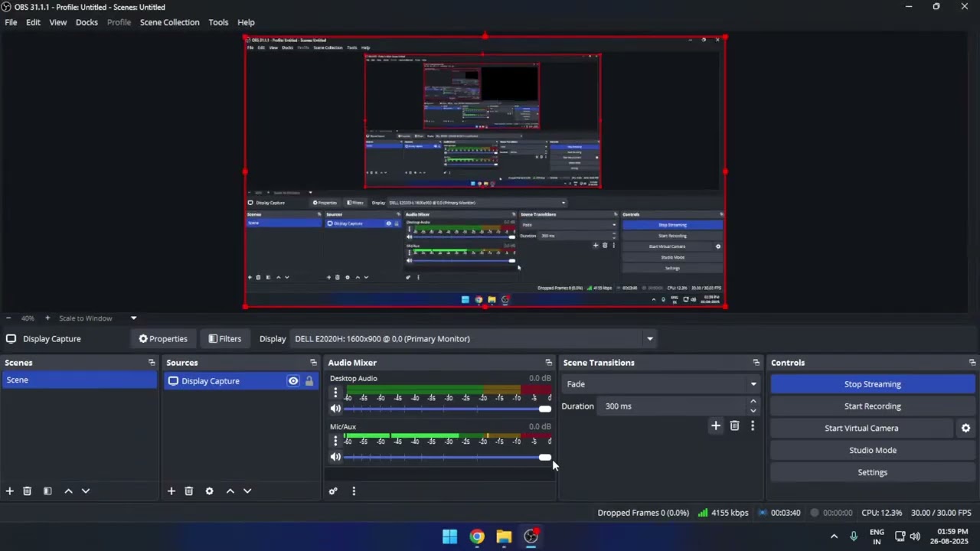Remove the selected scene with trash icon
Viewport: 980px width, 551px height.
coord(27,491)
